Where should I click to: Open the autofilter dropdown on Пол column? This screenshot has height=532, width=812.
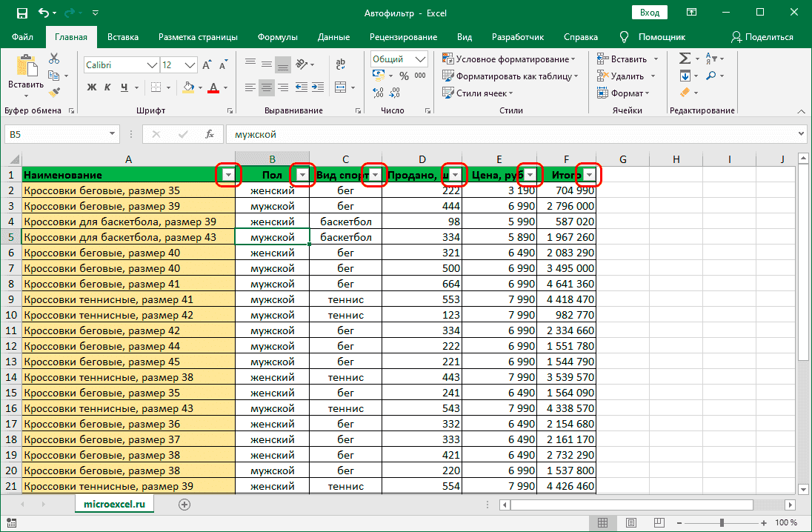tap(302, 175)
